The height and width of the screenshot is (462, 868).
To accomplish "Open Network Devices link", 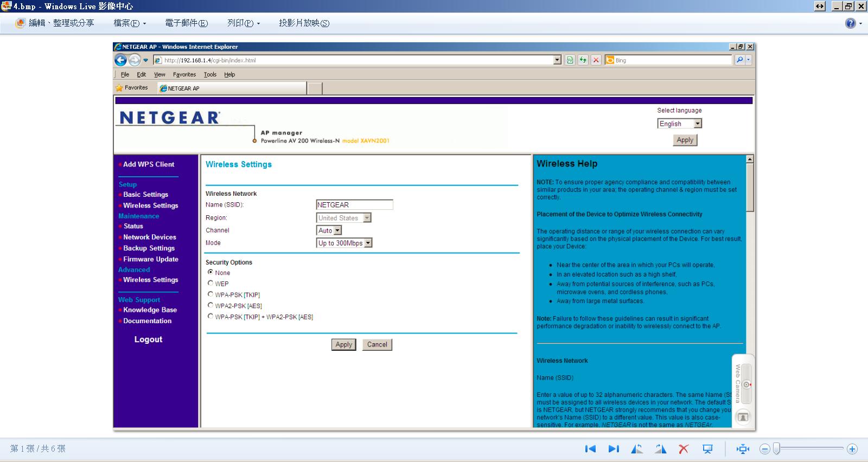I will click(150, 238).
